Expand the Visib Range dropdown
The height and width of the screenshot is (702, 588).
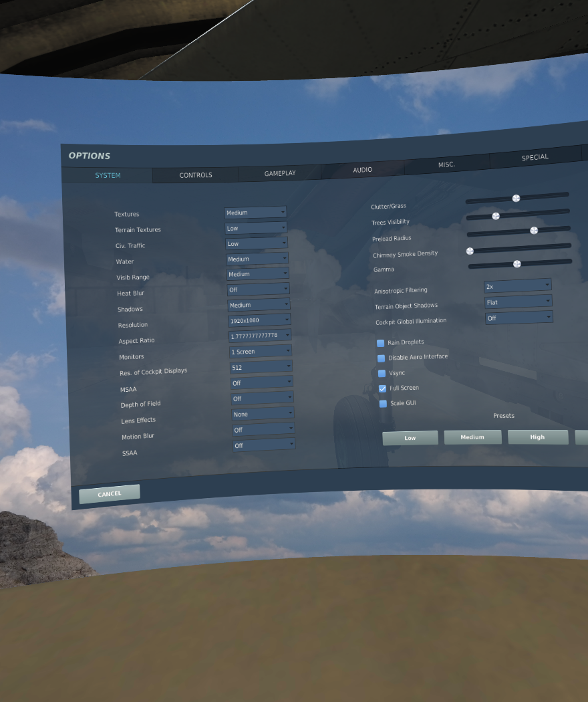[x=258, y=273]
